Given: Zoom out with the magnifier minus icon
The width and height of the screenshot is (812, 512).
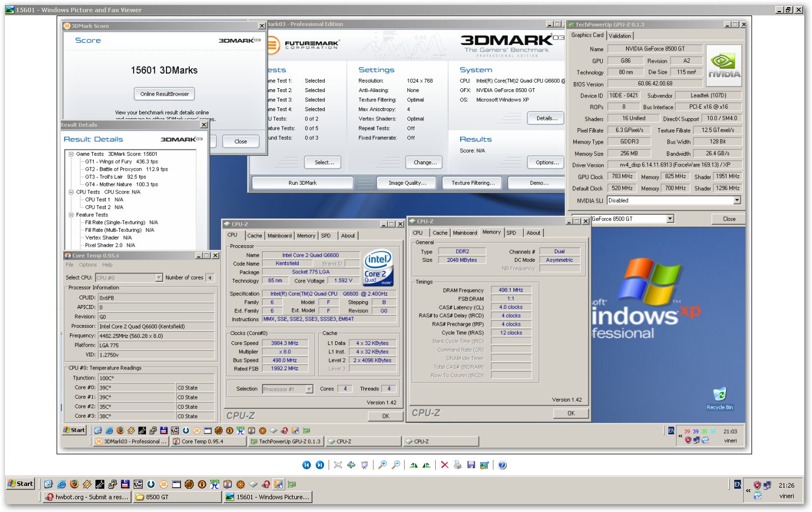Looking at the screenshot, I should (396, 465).
